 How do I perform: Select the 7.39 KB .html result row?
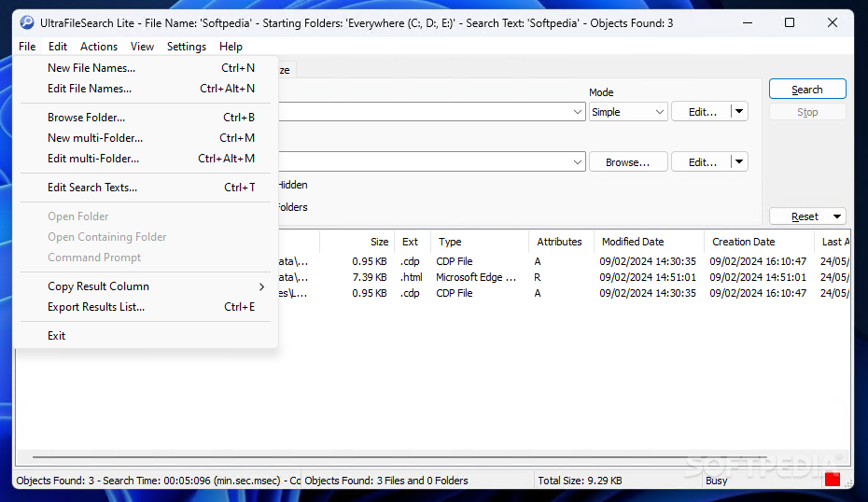tap(564, 277)
